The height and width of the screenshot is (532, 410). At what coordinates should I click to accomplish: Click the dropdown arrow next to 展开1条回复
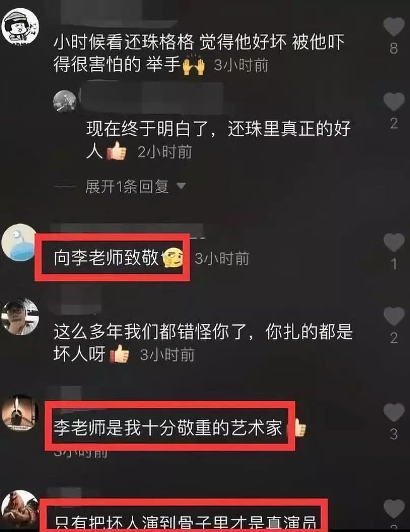point(181,186)
